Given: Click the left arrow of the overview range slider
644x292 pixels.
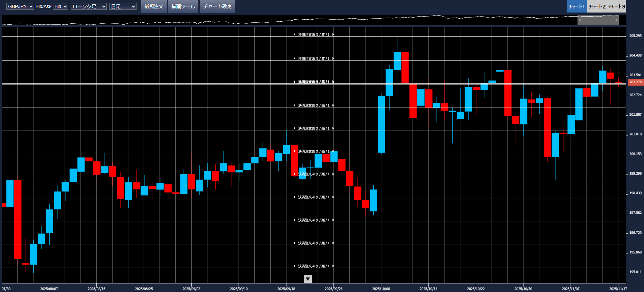Looking at the screenshot, I should click(580, 20).
